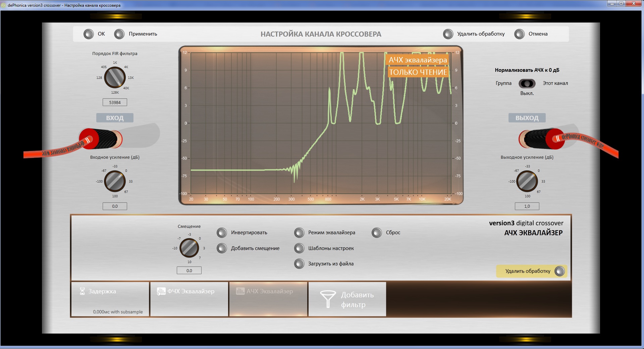Click the Задержка hourglass icon
The image size is (644, 349).
pyautogui.click(x=82, y=291)
